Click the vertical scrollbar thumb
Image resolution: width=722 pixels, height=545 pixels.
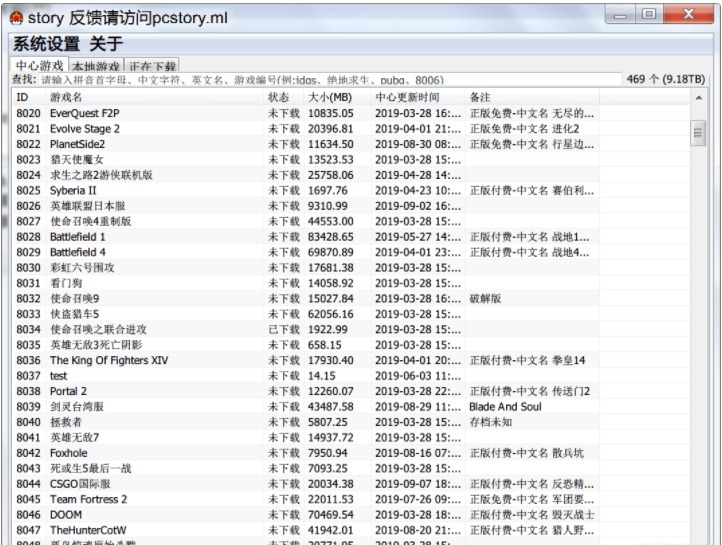pos(698,132)
